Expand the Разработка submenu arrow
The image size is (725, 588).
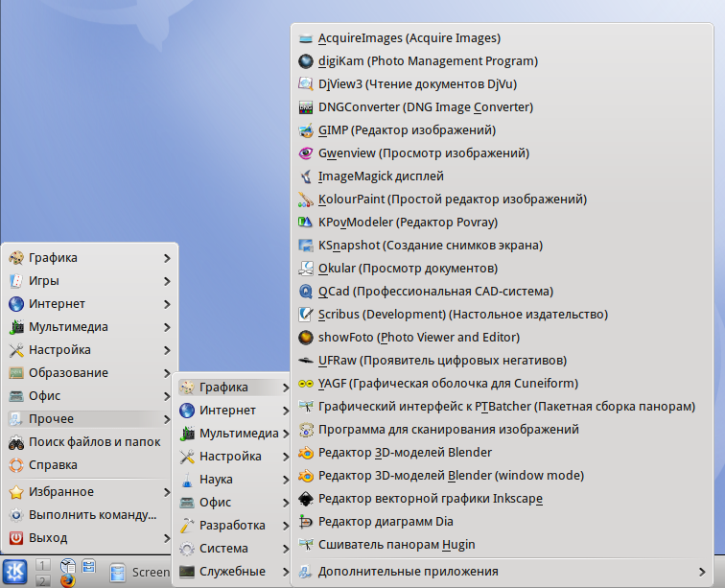[x=286, y=526]
